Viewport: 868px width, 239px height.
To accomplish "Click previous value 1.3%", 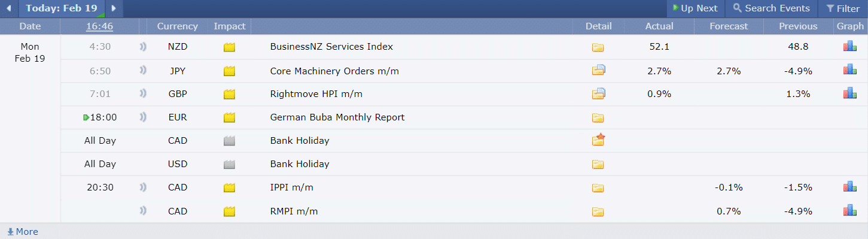I will 798,94.
